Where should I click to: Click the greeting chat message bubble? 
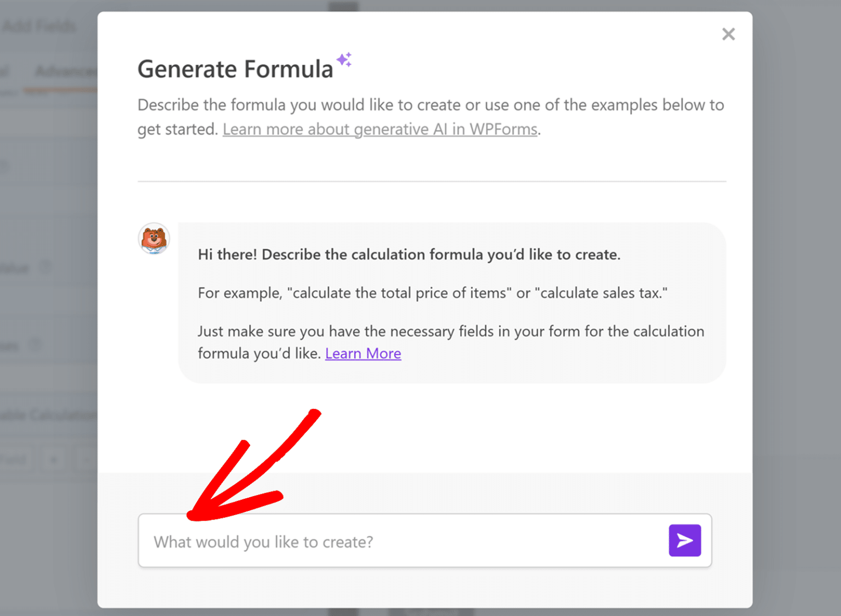click(452, 302)
